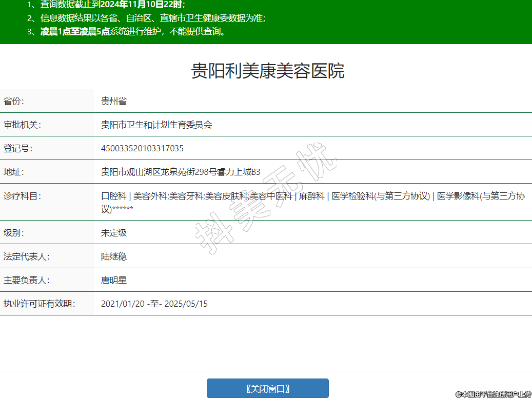532x398 pixels.
Task: Click the maintenance notice 凌晨1点至凌晨5点
Action: coord(75,31)
